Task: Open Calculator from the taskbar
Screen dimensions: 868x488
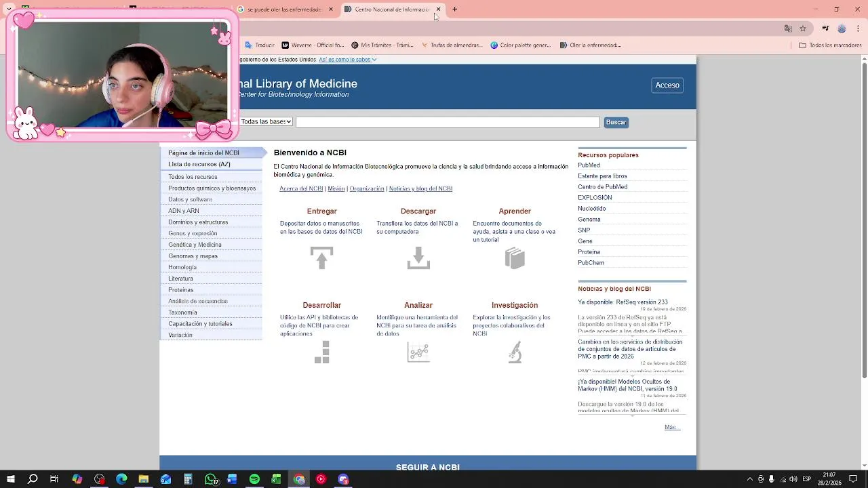Action: [188, 479]
